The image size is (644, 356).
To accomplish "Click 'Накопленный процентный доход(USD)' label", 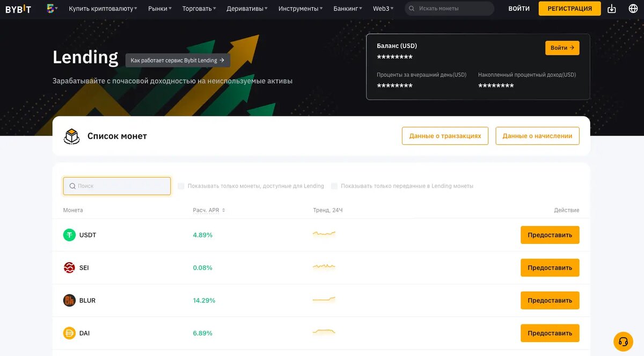I will 527,75.
